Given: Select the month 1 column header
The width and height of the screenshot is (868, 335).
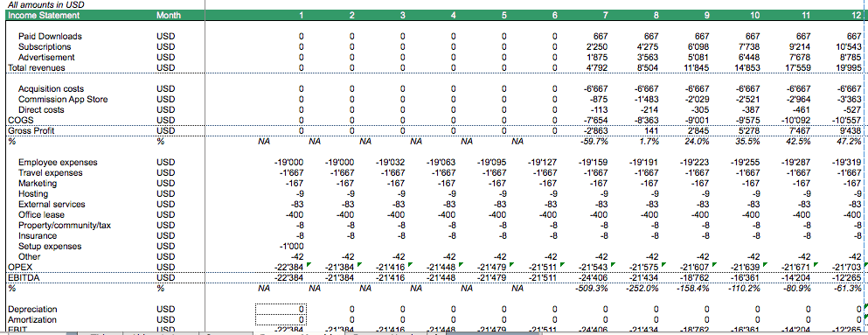Looking at the screenshot, I should point(301,15).
